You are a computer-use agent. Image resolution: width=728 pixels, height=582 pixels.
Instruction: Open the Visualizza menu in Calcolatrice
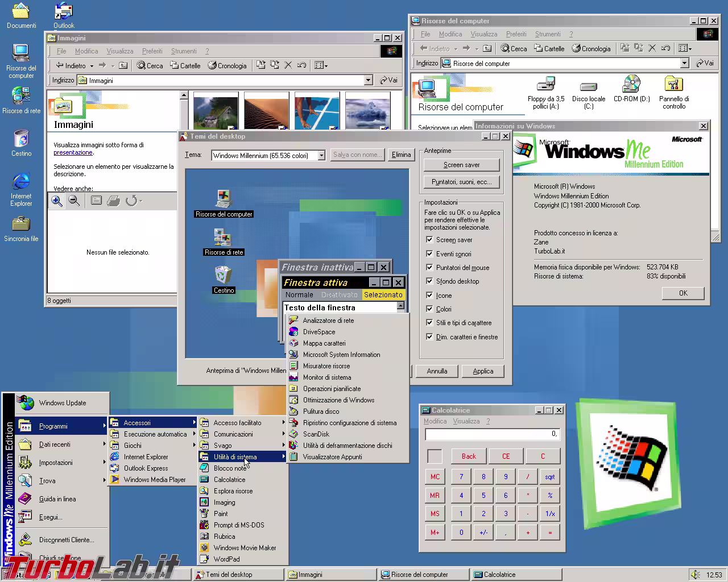click(x=466, y=421)
